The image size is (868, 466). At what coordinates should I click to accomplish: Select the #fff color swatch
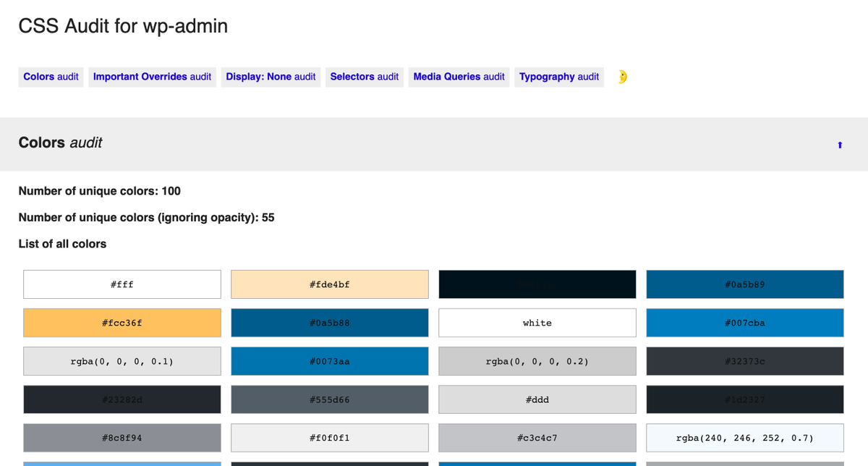122,284
